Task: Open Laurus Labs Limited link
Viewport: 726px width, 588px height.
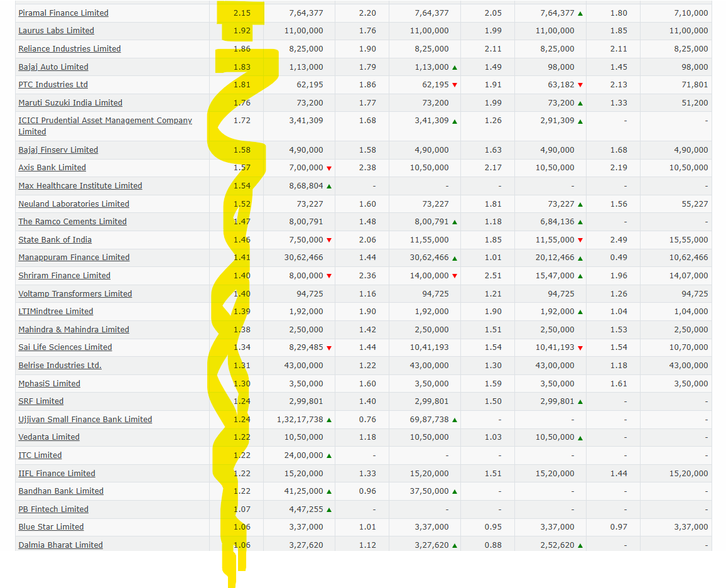Action: click(x=56, y=31)
